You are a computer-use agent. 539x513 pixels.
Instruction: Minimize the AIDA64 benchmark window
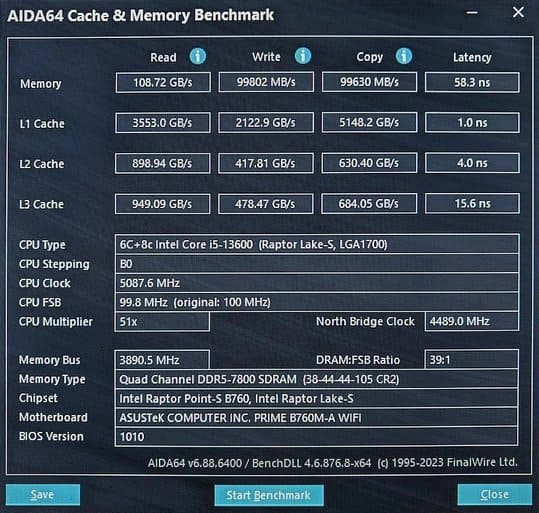tap(472, 13)
